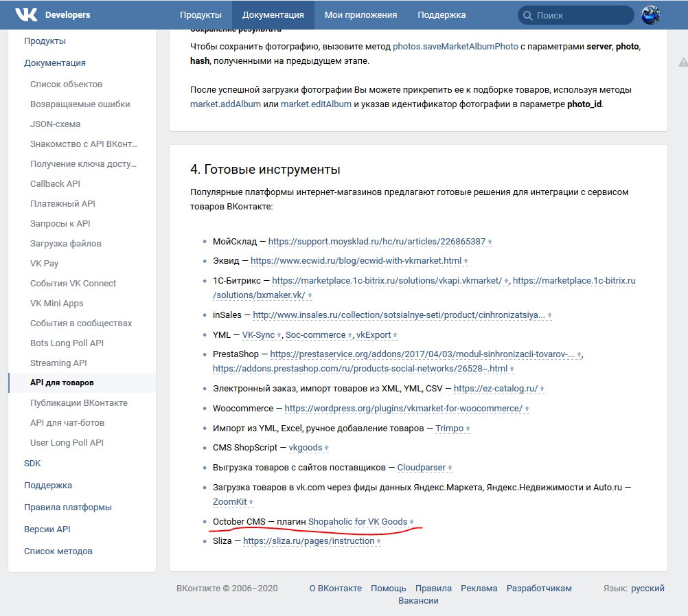Open the Продукты top menu
The image size is (688, 616).
pos(200,14)
